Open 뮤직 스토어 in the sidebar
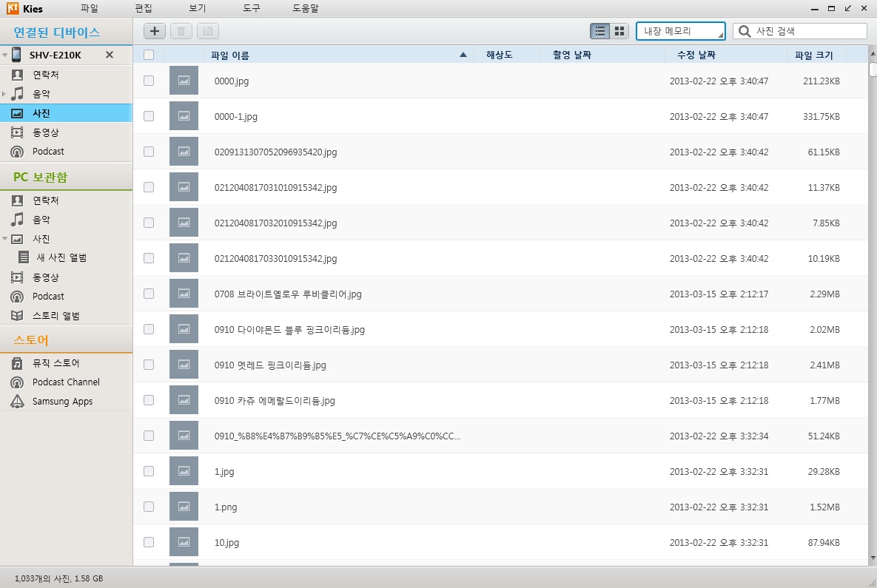Viewport: 877px width, 588px height. click(56, 363)
